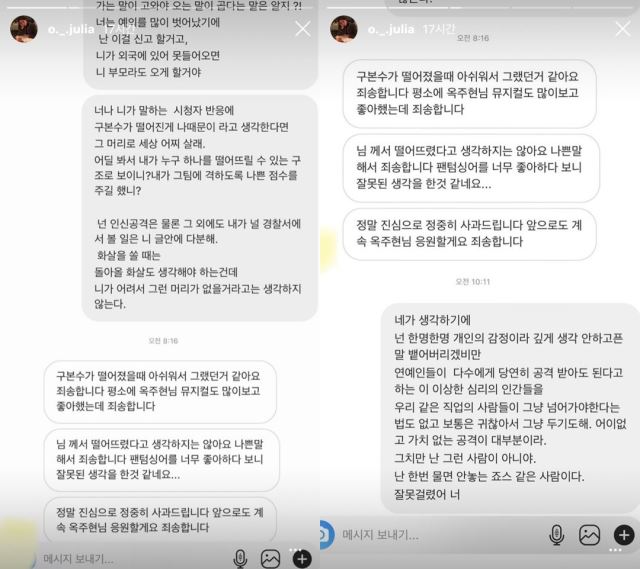Open o._.julia profile avatar in left story

pyautogui.click(x=24, y=29)
